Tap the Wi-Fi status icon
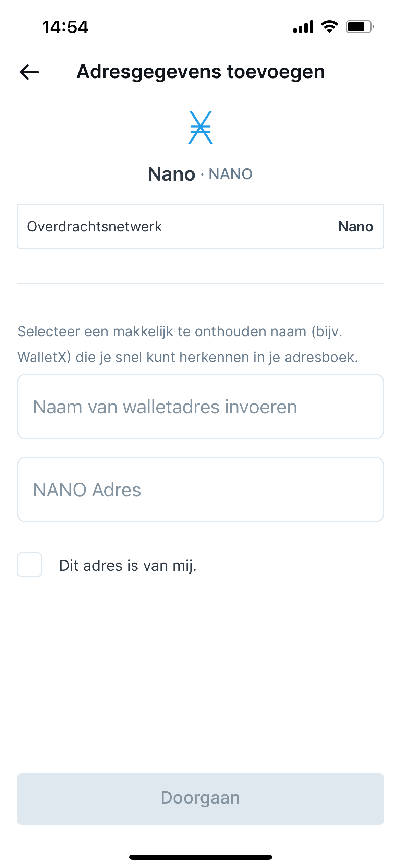401x868 pixels. pyautogui.click(x=329, y=26)
